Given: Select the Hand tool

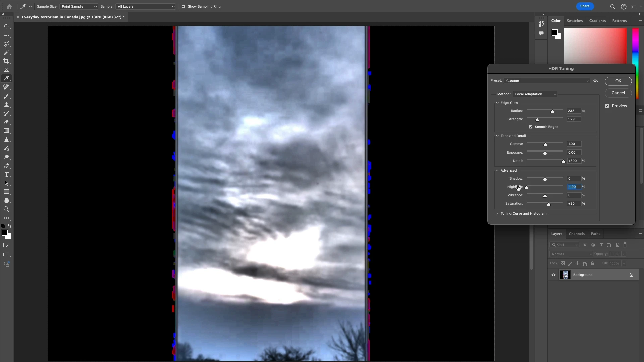Looking at the screenshot, I should point(6,200).
